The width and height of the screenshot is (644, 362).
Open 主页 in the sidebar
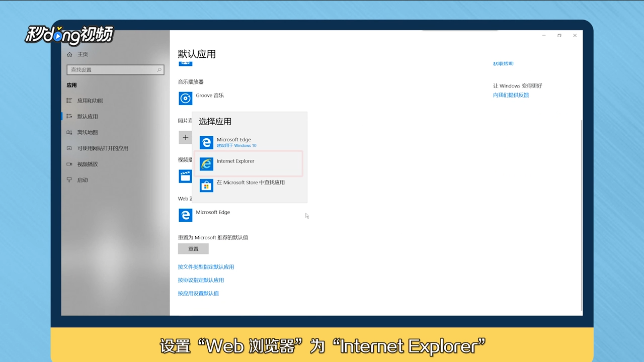[x=83, y=54]
